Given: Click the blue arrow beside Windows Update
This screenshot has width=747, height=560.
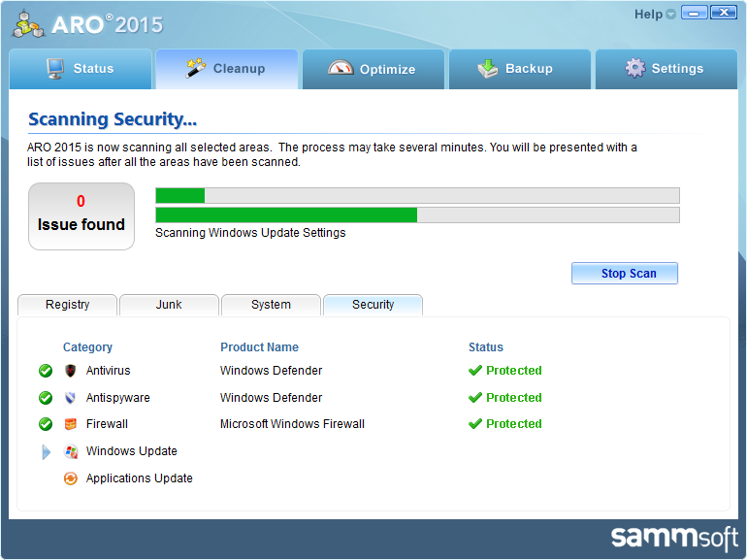Looking at the screenshot, I should pyautogui.click(x=46, y=451).
